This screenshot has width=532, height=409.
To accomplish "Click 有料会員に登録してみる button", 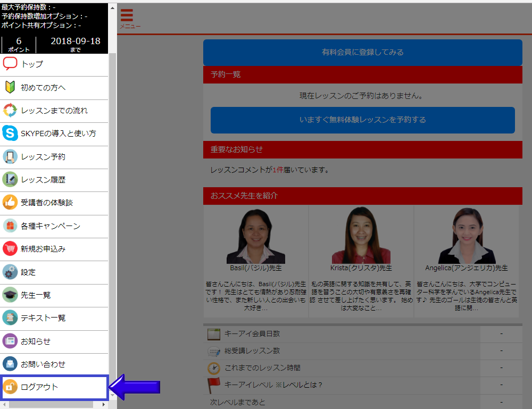I will [363, 52].
